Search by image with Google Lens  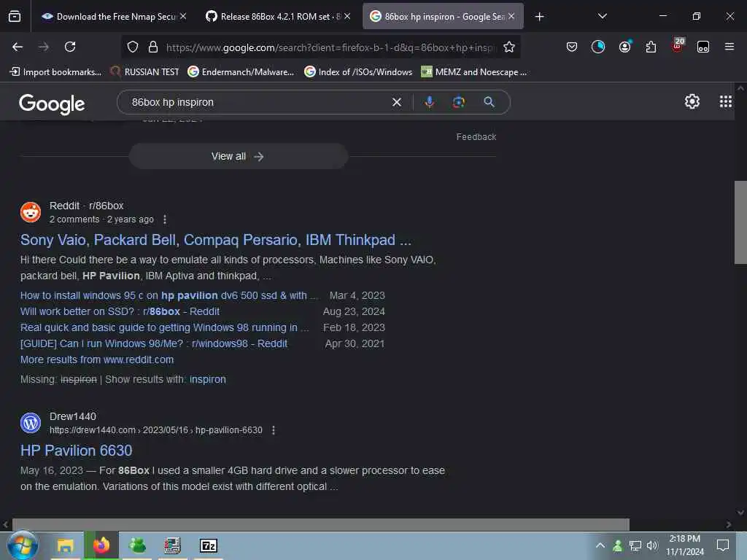[x=459, y=102]
